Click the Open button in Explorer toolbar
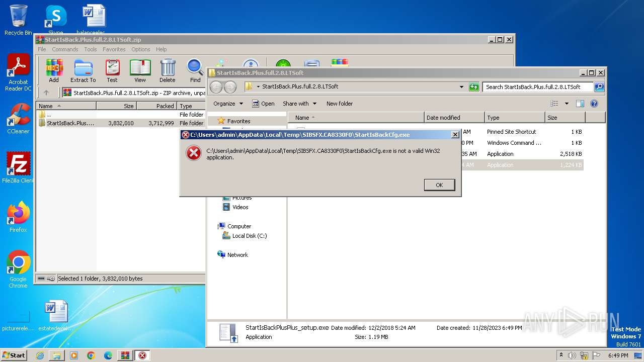 [x=263, y=104]
